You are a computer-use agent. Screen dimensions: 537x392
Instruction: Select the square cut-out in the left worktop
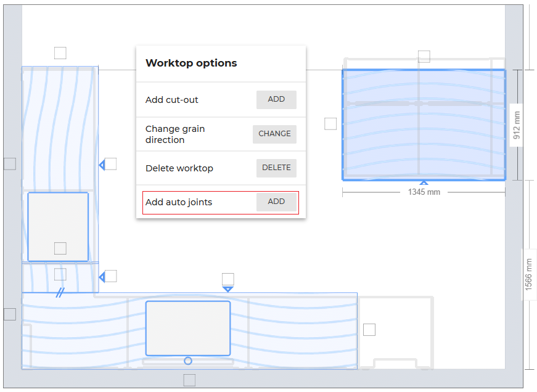point(58,226)
